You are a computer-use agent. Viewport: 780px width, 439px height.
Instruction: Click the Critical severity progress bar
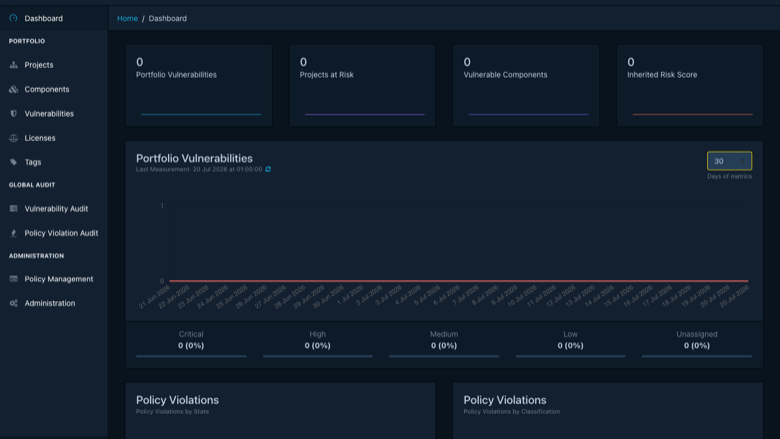point(191,356)
